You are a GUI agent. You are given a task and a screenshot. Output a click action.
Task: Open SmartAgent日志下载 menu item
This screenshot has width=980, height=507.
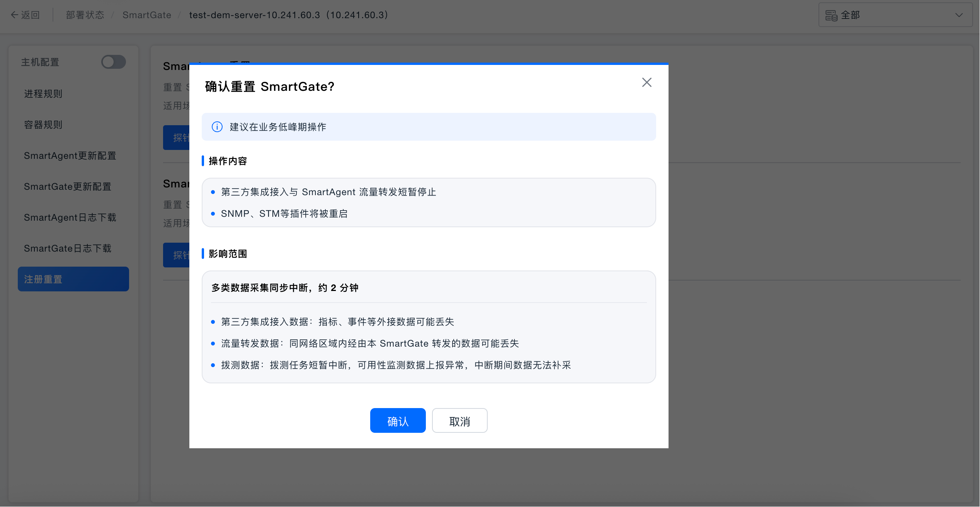[x=70, y=217]
